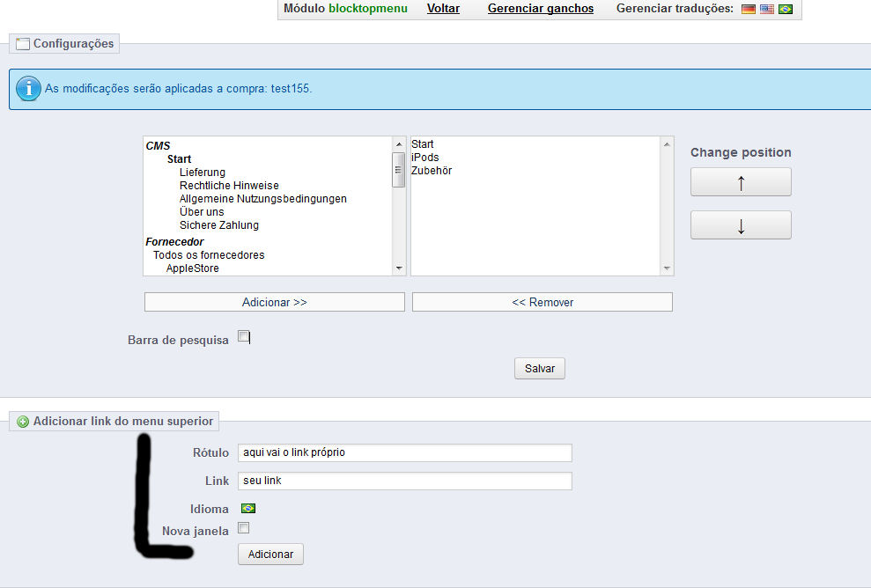Click scroll up arrow of left list

click(399, 144)
